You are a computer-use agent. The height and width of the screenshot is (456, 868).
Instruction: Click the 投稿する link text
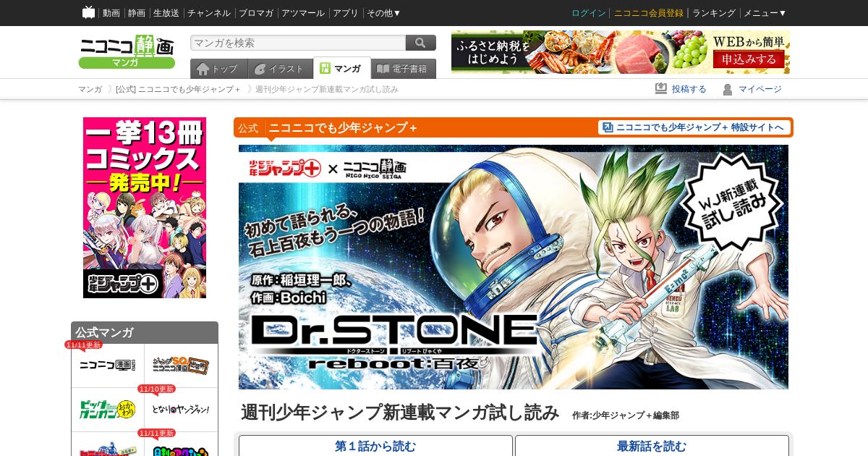(689, 89)
